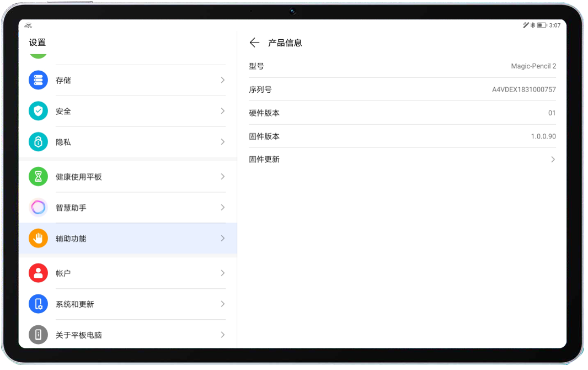The height and width of the screenshot is (370, 588).
Task: Open the 健康使用平板 menu item
Action: 79,177
